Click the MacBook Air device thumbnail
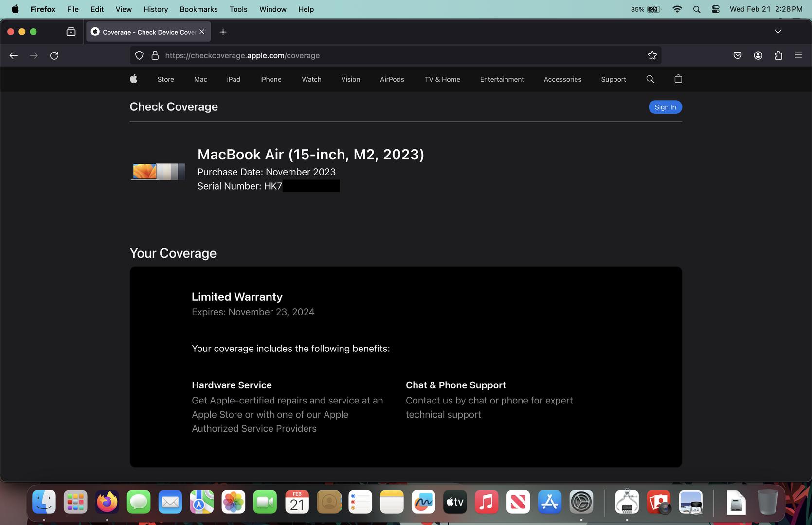812x525 pixels. 158,172
